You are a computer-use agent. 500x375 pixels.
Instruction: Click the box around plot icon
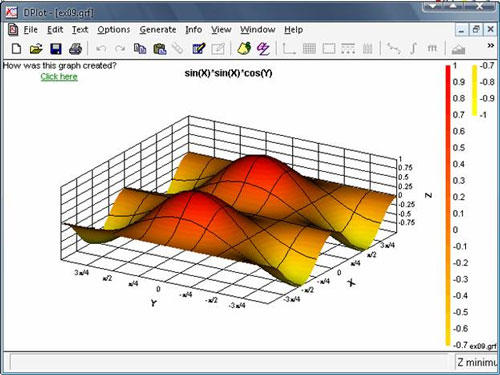pyautogui.click(x=329, y=49)
